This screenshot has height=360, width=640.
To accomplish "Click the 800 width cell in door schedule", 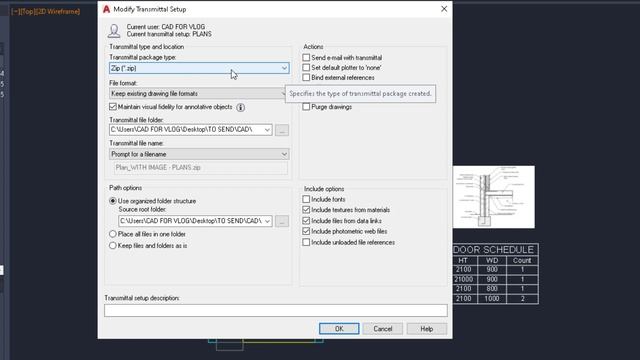I will (492, 289).
